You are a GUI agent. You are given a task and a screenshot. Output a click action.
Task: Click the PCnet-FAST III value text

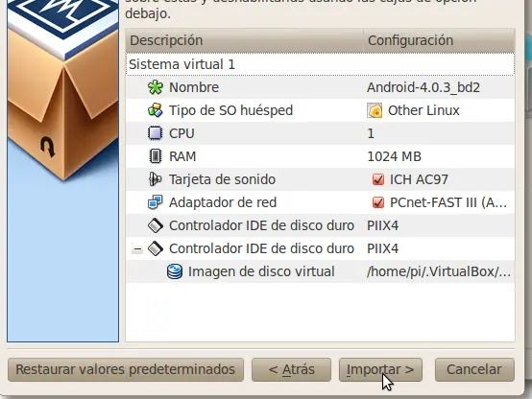coord(448,202)
